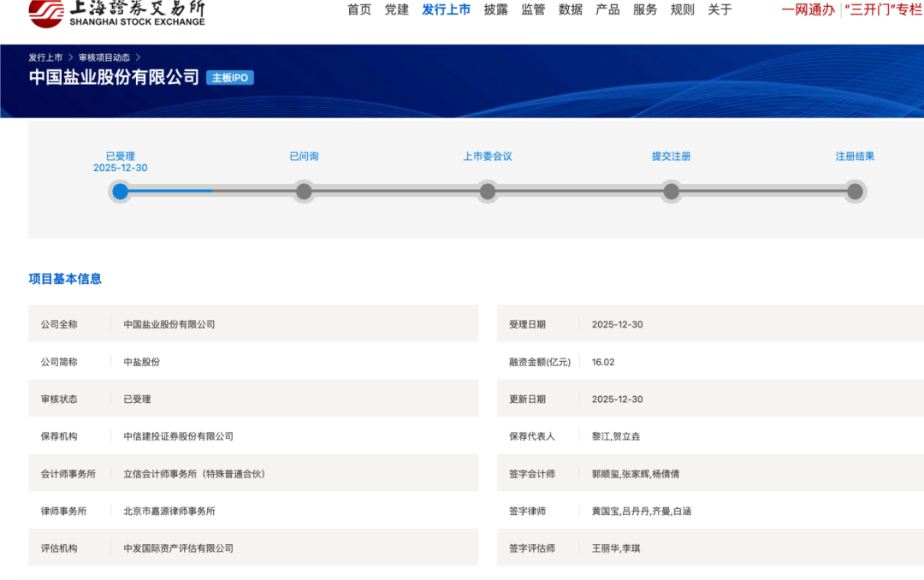The width and height of the screenshot is (924, 580).
Task: Select the 提交注册 stage label
Action: (672, 157)
